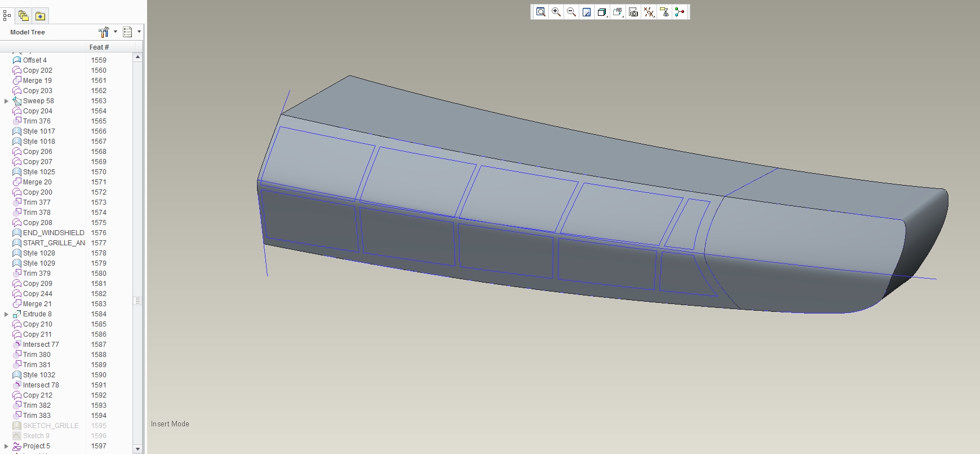Select the Trim 377 feature

[37, 202]
